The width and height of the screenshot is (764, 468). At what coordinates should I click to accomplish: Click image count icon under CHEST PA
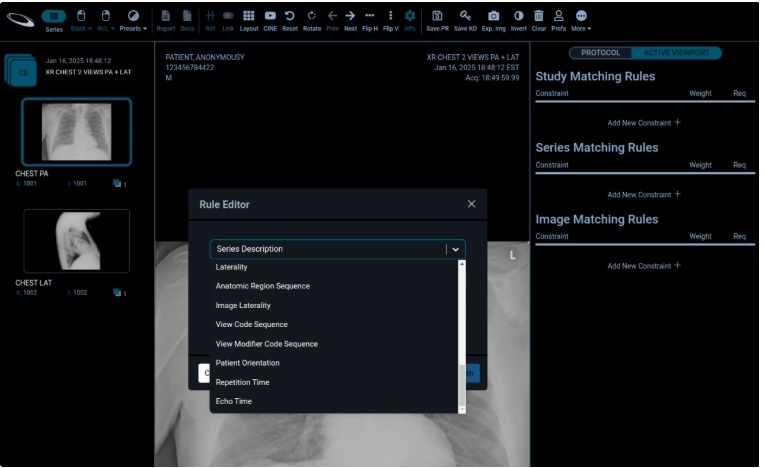pyautogui.click(x=117, y=184)
